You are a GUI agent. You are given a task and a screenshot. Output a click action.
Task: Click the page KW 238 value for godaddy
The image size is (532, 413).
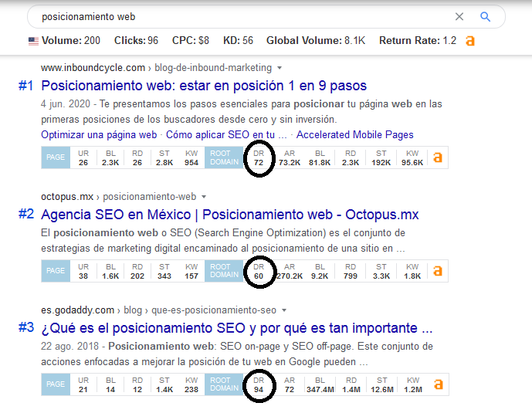click(x=191, y=390)
